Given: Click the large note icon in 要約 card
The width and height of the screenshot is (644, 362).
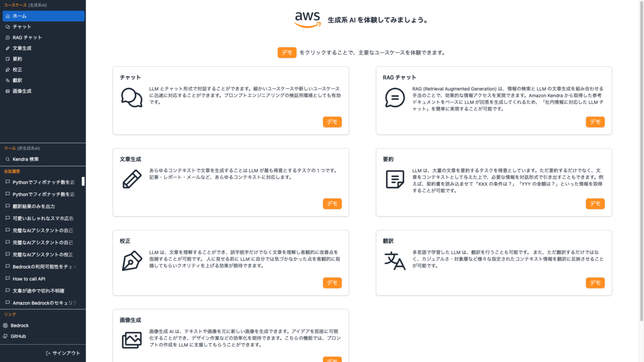Looking at the screenshot, I should pyautogui.click(x=395, y=180).
